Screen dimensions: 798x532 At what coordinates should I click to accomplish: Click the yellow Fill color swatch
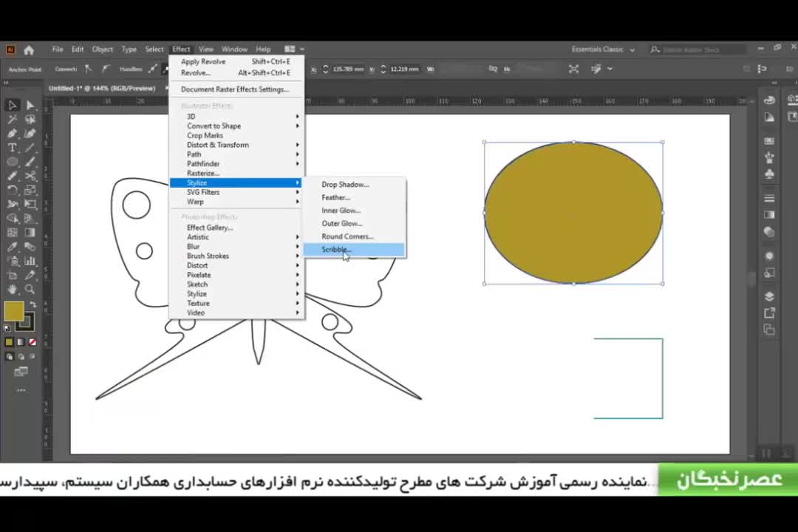[13, 311]
